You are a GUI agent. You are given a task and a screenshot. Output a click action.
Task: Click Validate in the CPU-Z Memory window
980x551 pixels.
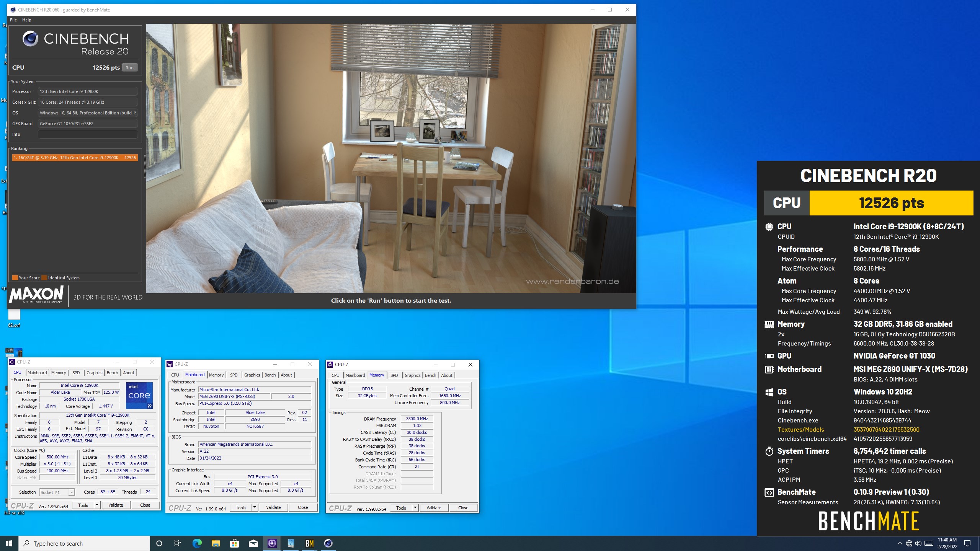[x=434, y=508]
